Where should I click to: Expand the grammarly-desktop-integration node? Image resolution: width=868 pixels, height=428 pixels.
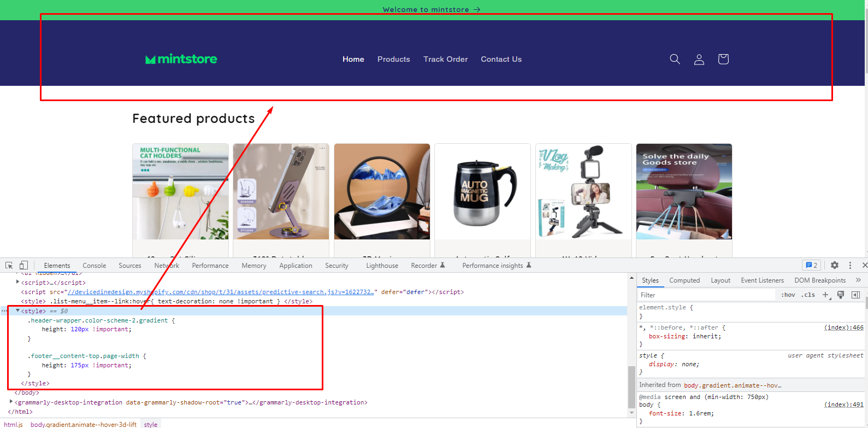click(11, 402)
